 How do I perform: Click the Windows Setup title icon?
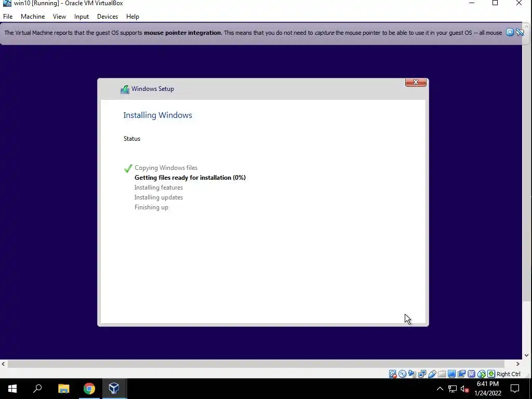point(125,89)
